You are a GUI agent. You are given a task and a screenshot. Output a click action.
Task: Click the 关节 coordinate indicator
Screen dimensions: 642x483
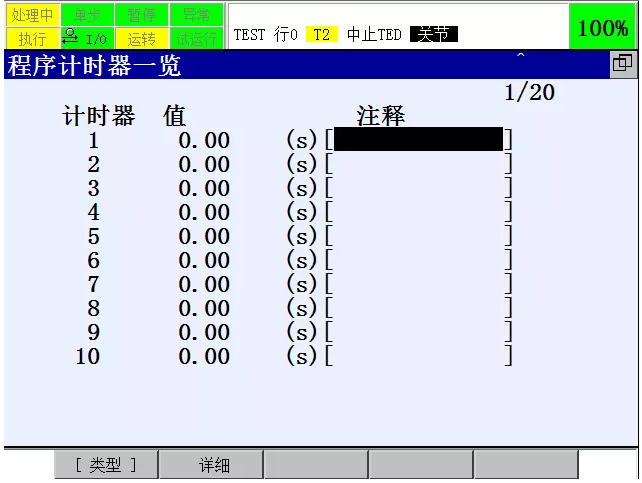[x=434, y=34]
